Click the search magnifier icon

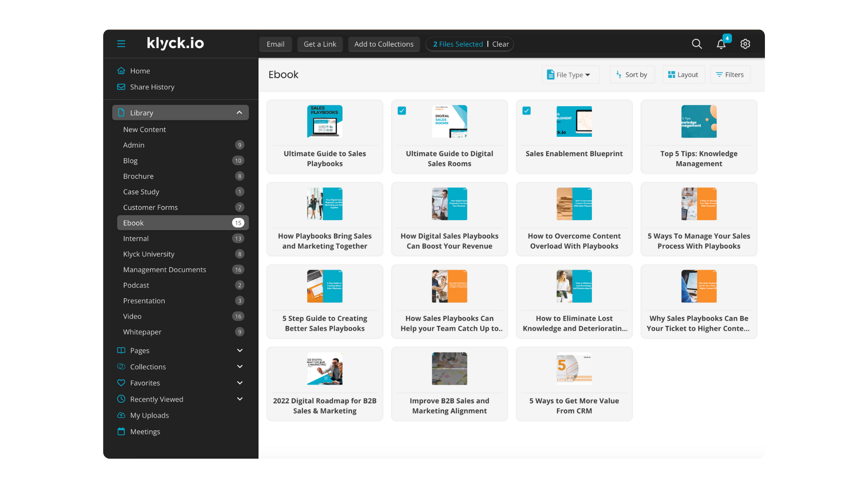point(697,44)
